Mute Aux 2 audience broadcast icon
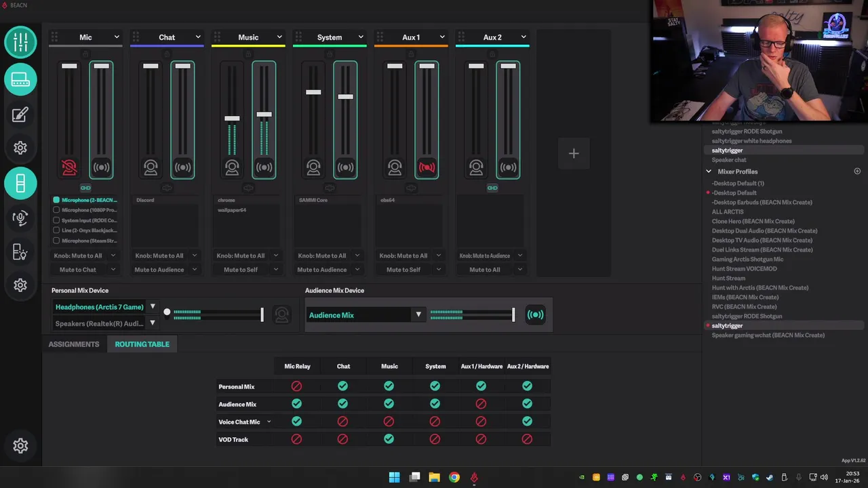Screen dimensions: 868x488 [x=508, y=167]
